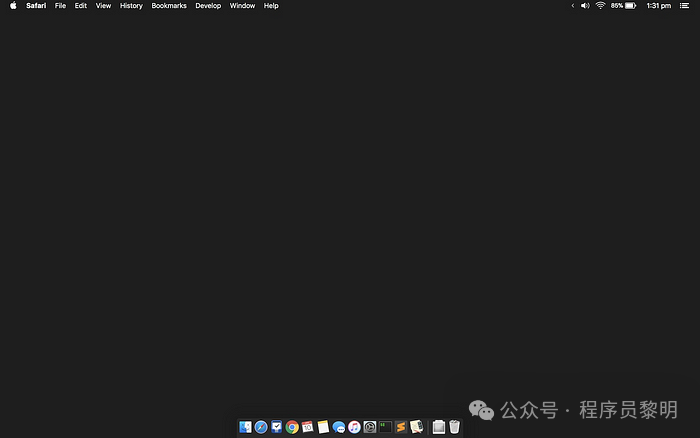Launch Terminal from the Dock
Viewport: 700px width, 438px height.
coord(385,427)
